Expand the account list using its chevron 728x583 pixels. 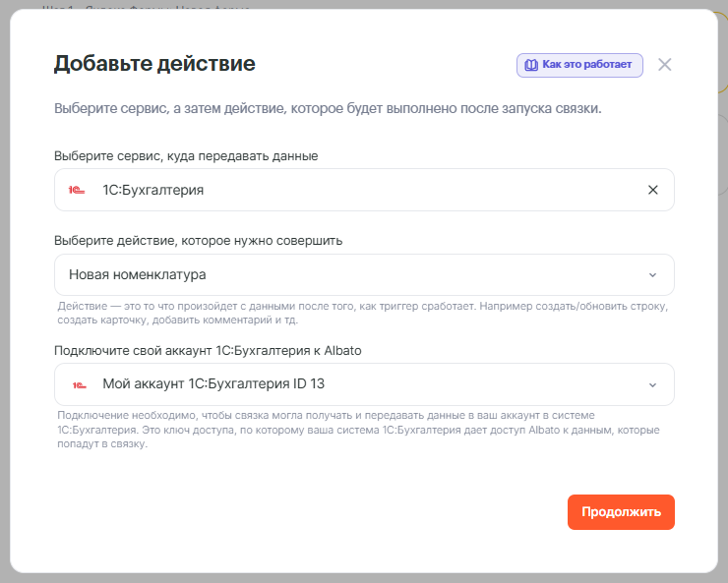[x=653, y=384]
